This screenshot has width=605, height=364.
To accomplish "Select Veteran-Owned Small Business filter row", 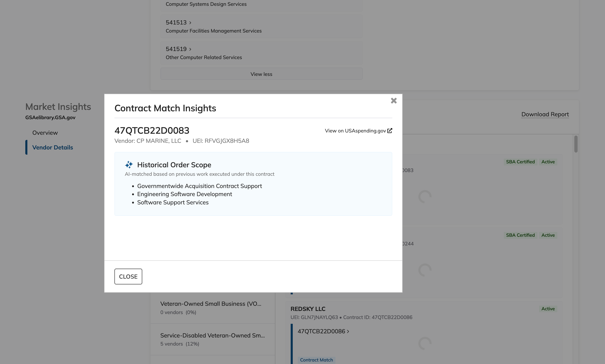I will click(x=213, y=308).
